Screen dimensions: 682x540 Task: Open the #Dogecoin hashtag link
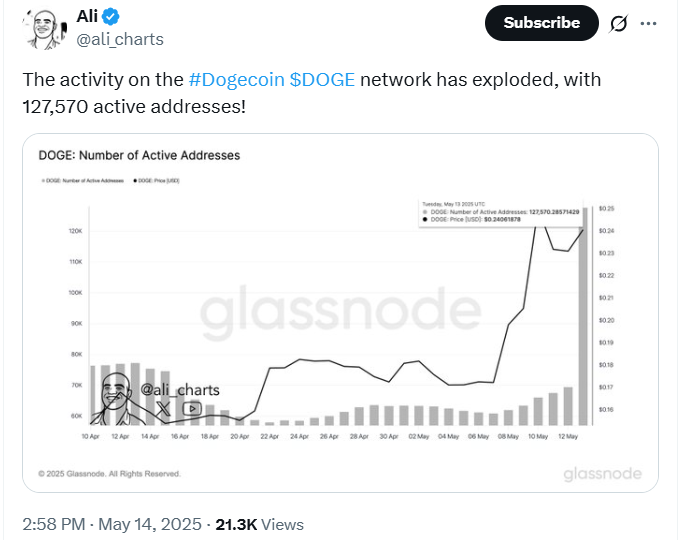point(236,80)
